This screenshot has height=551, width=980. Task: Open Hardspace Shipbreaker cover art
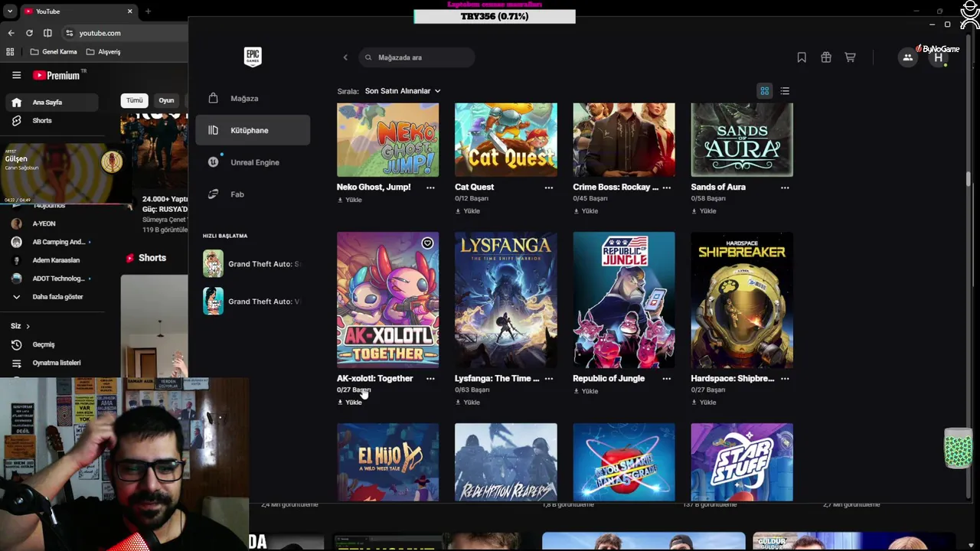click(x=742, y=300)
